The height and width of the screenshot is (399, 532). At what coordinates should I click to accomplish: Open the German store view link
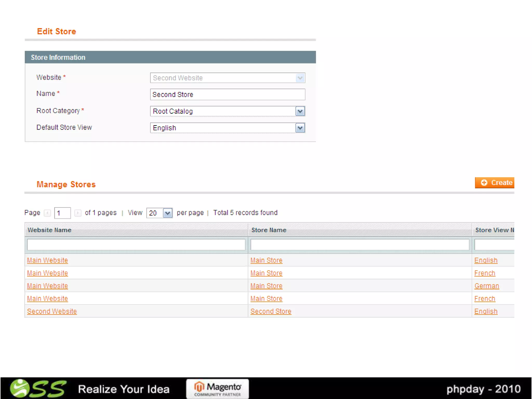[487, 286]
